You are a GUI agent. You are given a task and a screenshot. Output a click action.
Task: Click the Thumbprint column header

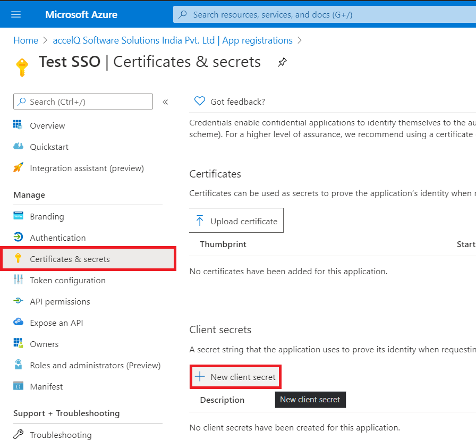pos(223,244)
